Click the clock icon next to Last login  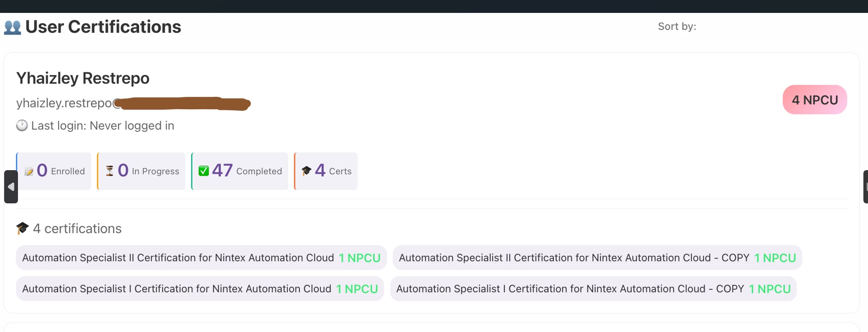click(x=22, y=125)
